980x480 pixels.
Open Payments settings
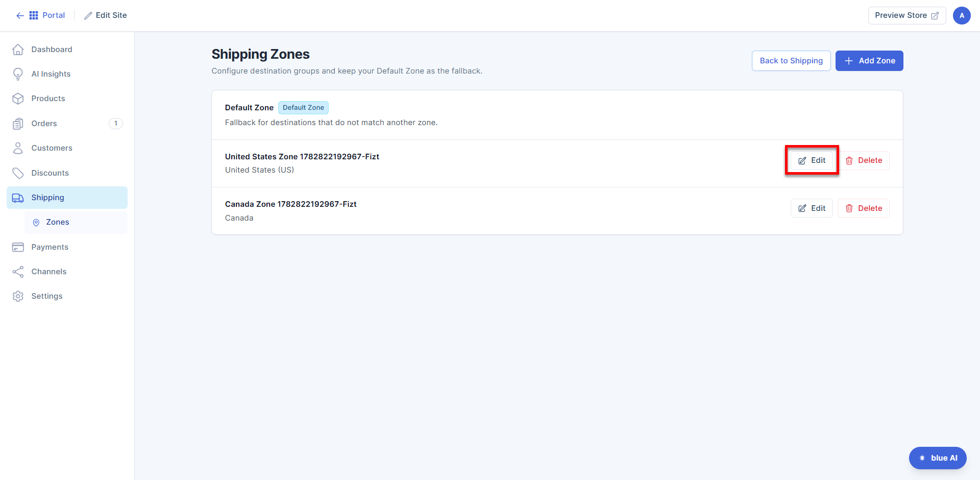pyautogui.click(x=67, y=247)
